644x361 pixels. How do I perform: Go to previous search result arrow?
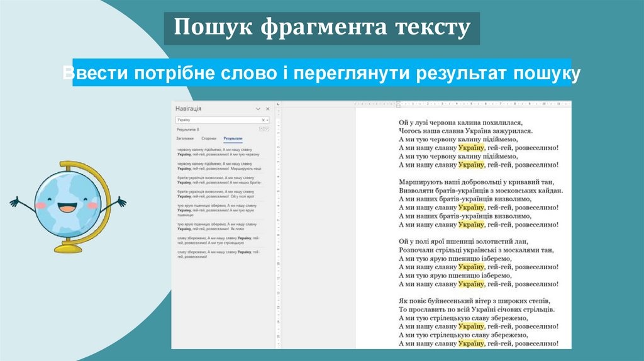click(x=262, y=129)
